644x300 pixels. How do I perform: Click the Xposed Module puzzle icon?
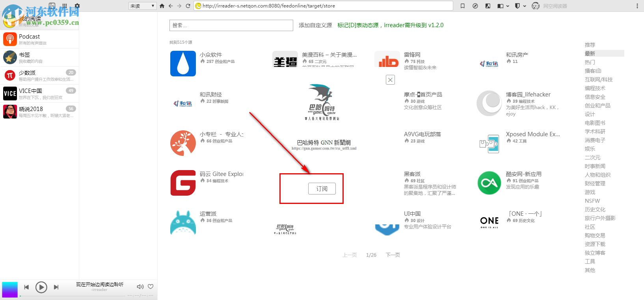pyautogui.click(x=489, y=143)
